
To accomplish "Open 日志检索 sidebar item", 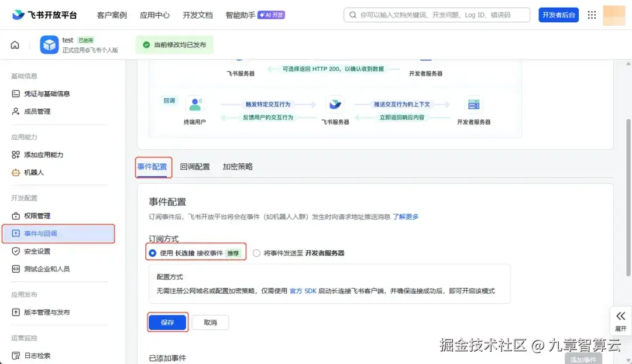I will (59, 356).
